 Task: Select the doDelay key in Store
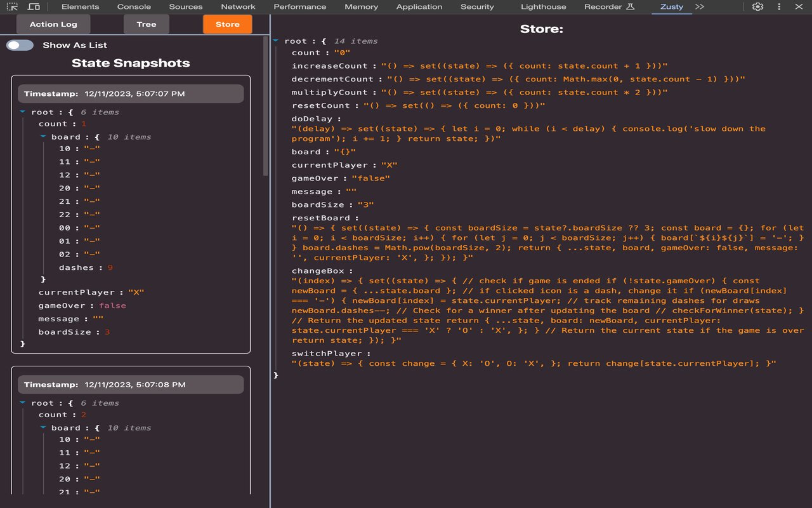click(313, 119)
